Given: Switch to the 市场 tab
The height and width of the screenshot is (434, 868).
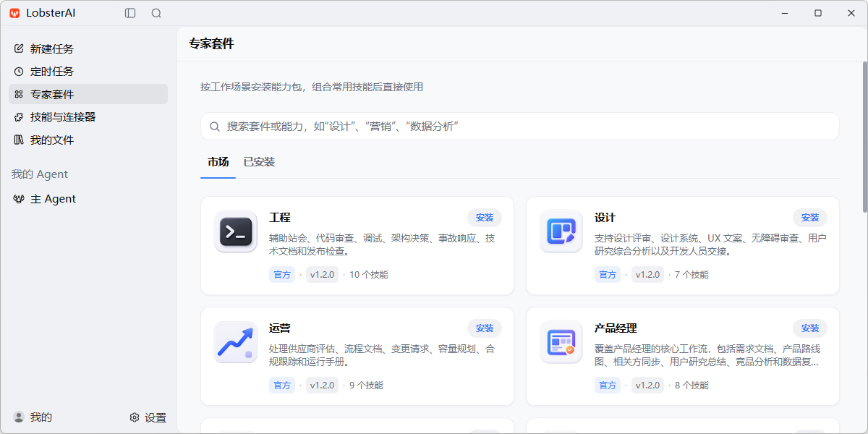Looking at the screenshot, I should 218,162.
